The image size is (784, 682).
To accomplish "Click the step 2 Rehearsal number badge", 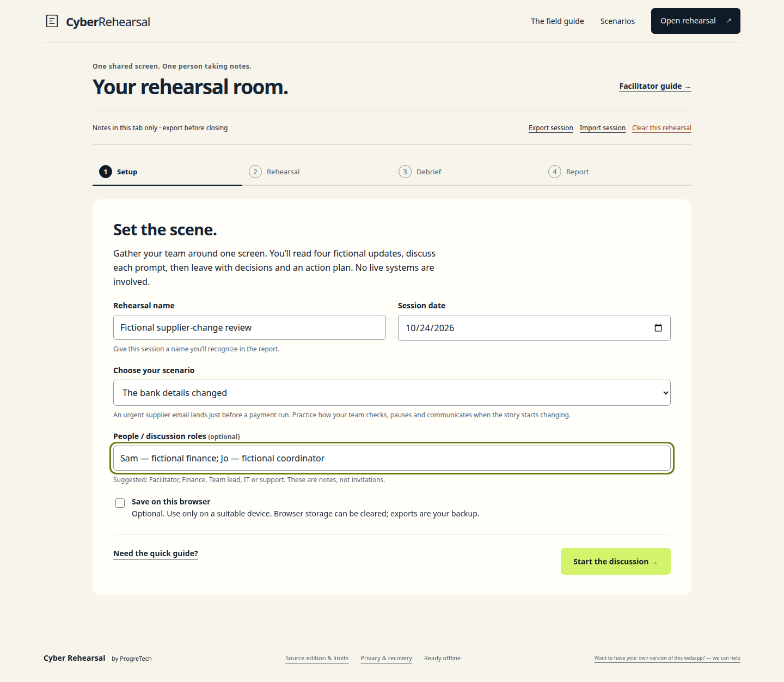I will click(255, 172).
